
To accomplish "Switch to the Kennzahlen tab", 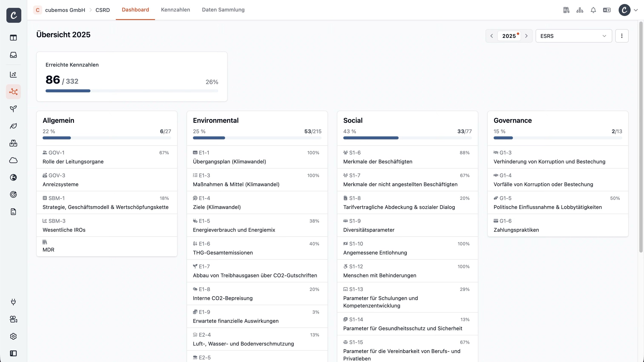I will click(176, 10).
